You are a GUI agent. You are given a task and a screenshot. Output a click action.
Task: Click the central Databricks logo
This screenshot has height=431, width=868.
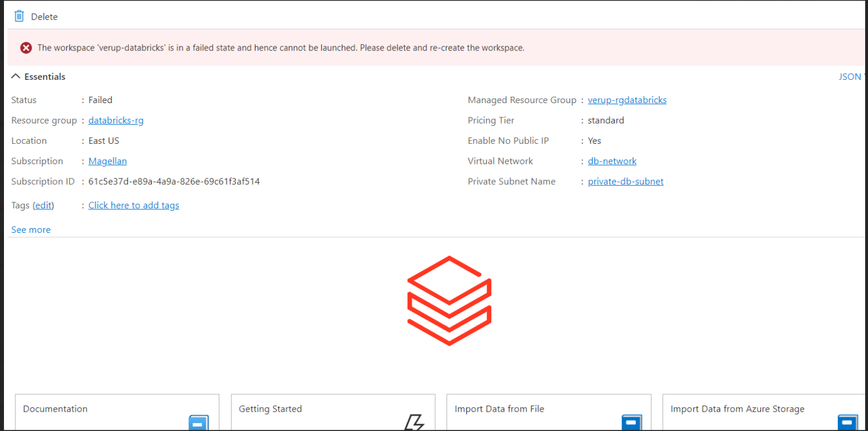click(x=448, y=301)
